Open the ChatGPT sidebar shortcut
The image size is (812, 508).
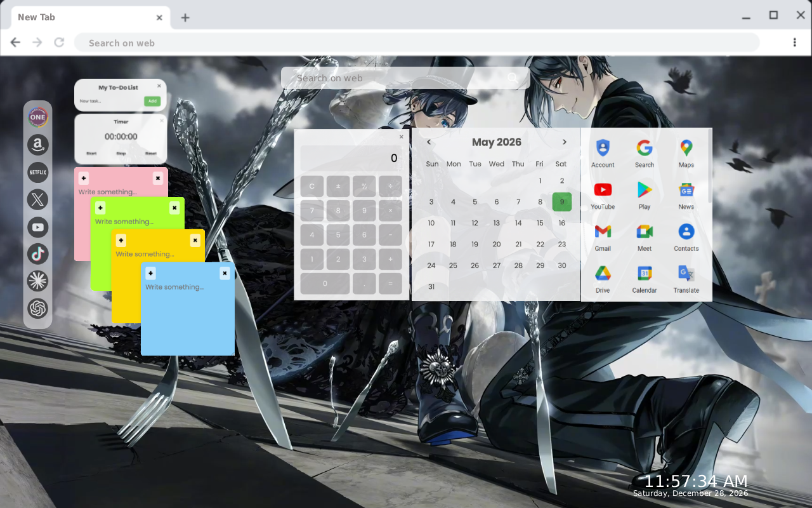pyautogui.click(x=38, y=309)
